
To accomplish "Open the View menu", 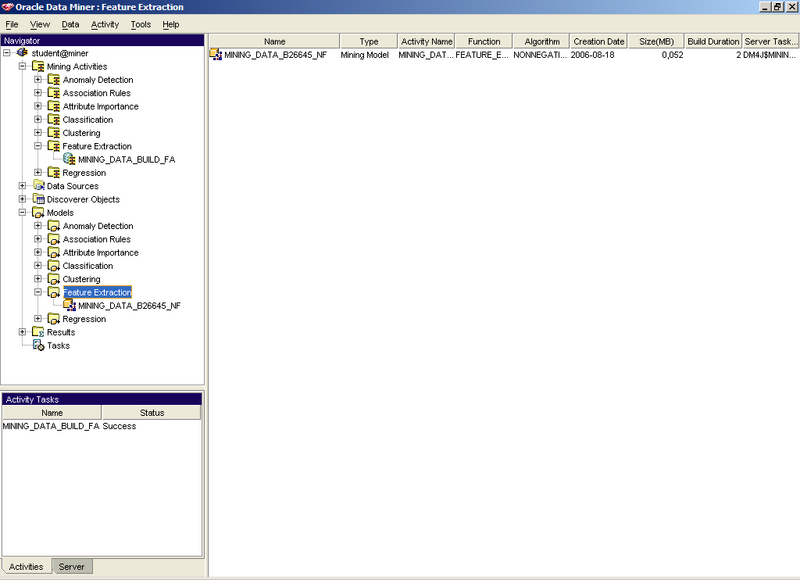I will (40, 24).
